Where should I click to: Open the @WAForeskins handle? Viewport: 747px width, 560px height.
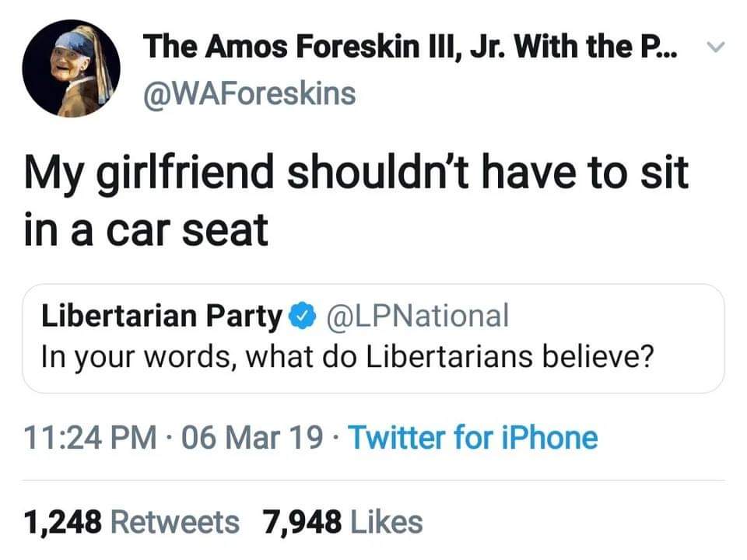pyautogui.click(x=248, y=93)
